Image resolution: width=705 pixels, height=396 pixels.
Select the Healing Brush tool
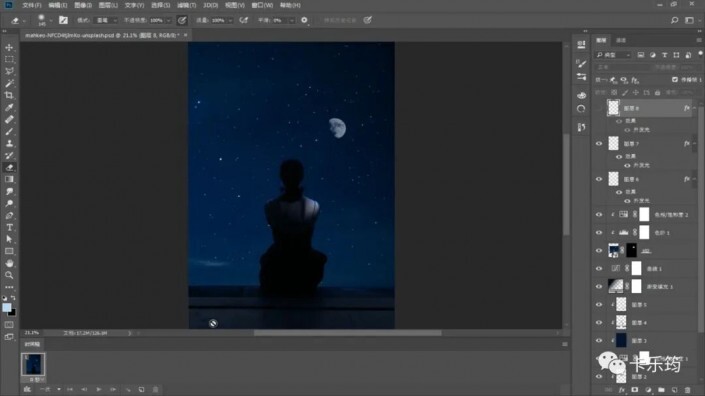click(9, 120)
